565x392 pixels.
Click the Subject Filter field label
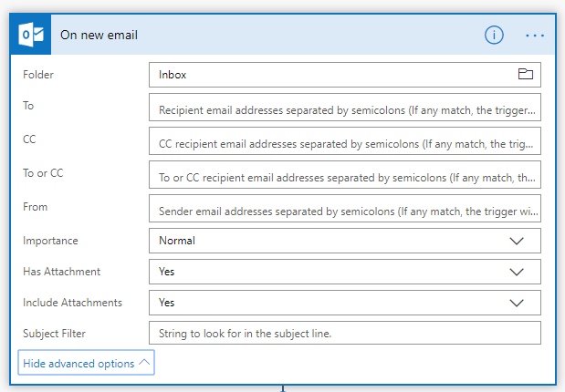54,333
